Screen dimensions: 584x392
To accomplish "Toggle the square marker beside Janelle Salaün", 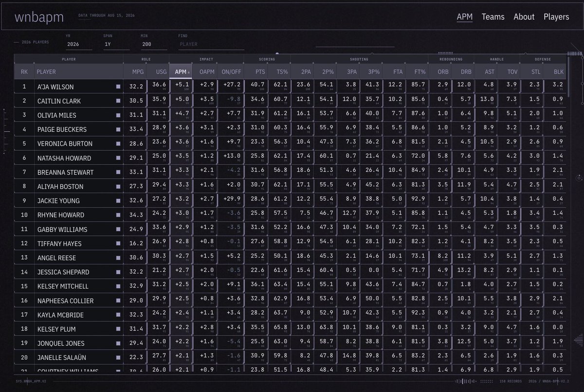I will coord(118,357).
